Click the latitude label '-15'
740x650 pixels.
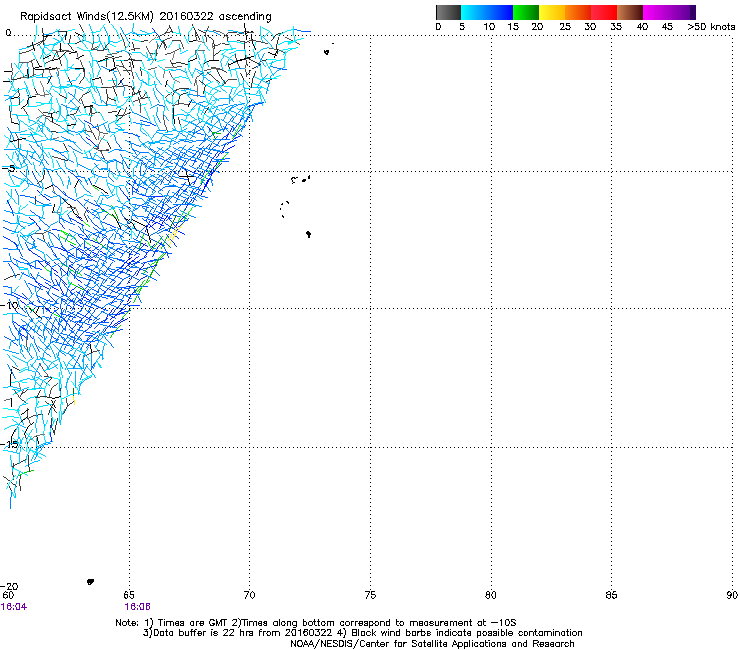click(10, 444)
